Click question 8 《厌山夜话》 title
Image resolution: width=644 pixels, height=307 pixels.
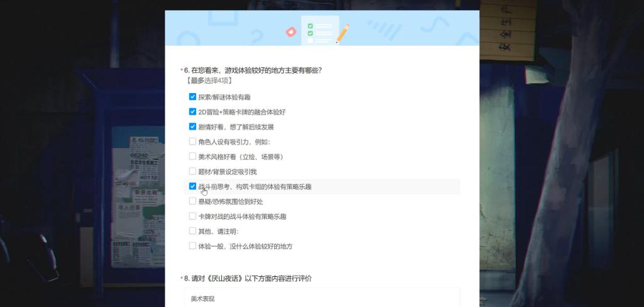[x=250, y=278]
